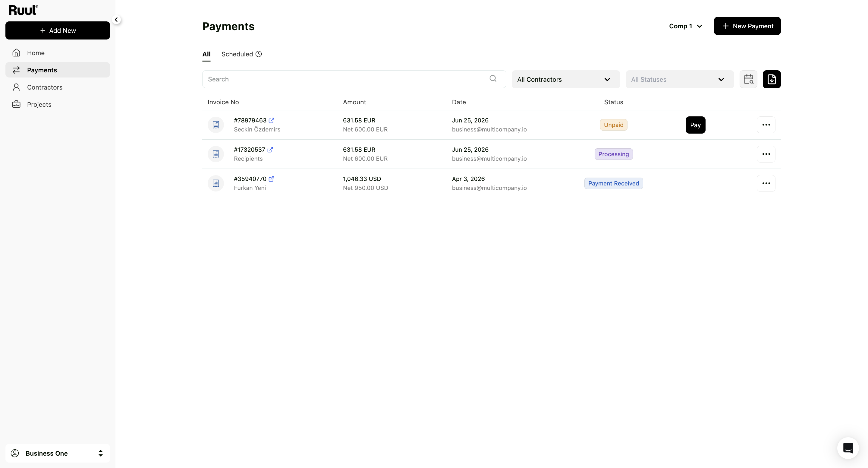Click the clock icon next to Scheduled

[259, 54]
